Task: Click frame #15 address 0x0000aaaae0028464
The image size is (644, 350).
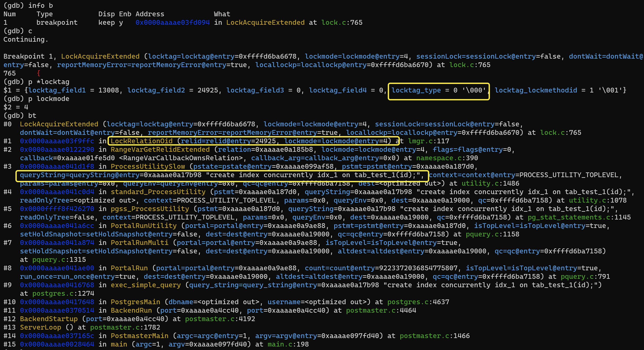Action: pos(57,345)
